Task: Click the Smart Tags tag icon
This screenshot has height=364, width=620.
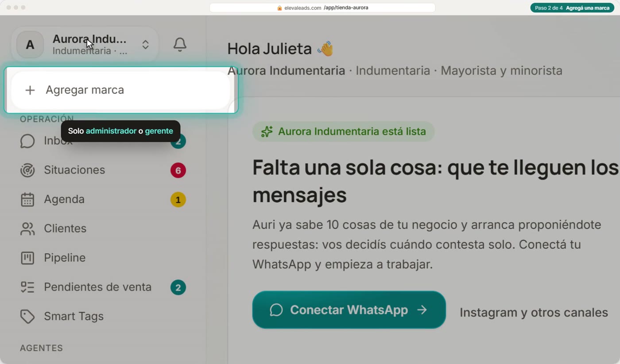Action: (x=27, y=316)
